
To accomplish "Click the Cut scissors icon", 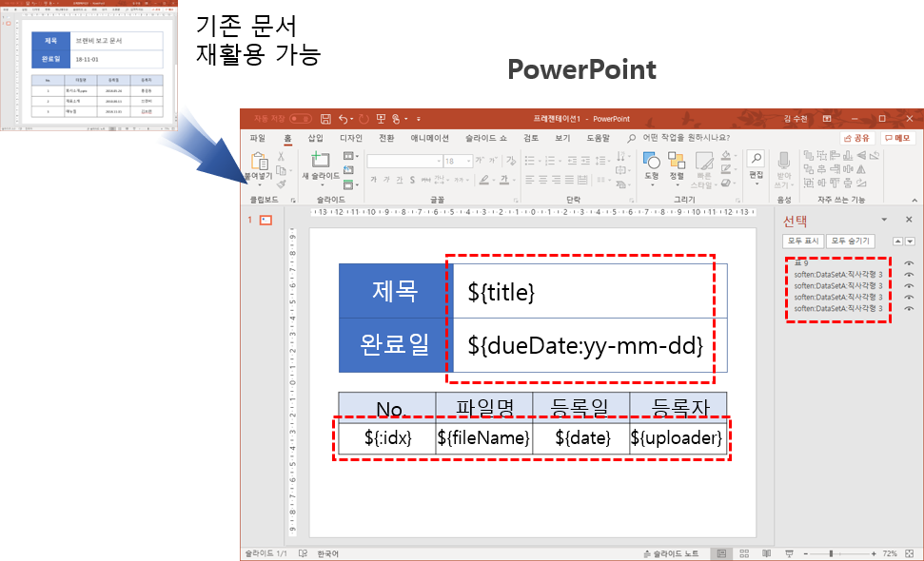I will click(x=281, y=157).
